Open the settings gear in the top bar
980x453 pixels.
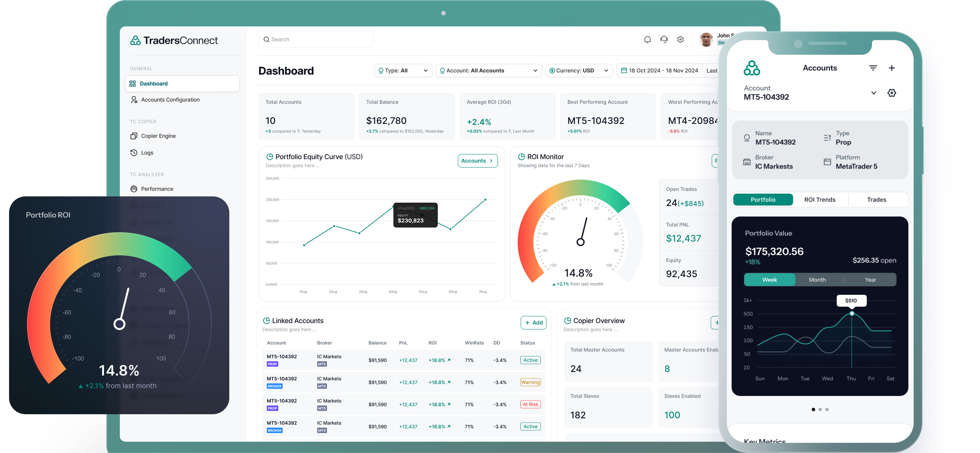point(681,39)
